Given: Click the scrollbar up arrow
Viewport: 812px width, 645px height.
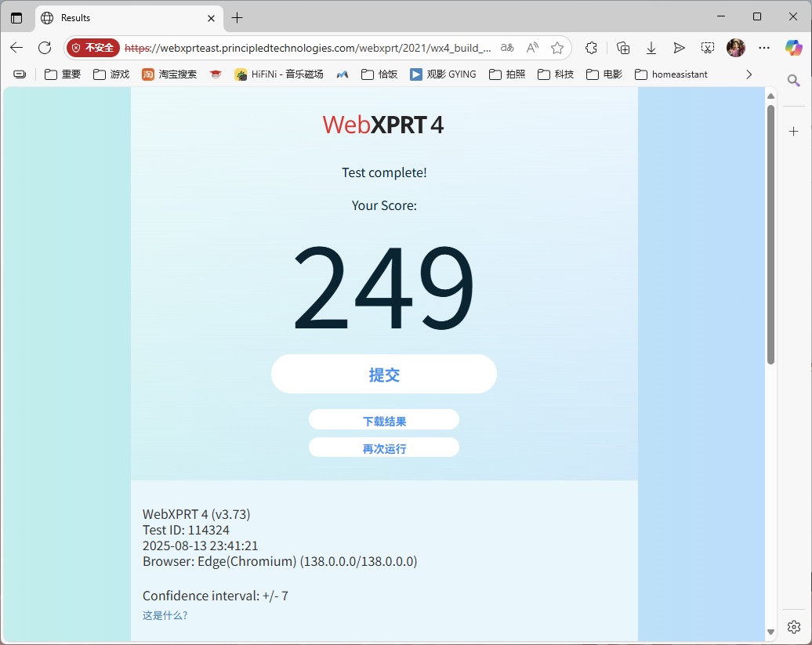Looking at the screenshot, I should (x=770, y=96).
